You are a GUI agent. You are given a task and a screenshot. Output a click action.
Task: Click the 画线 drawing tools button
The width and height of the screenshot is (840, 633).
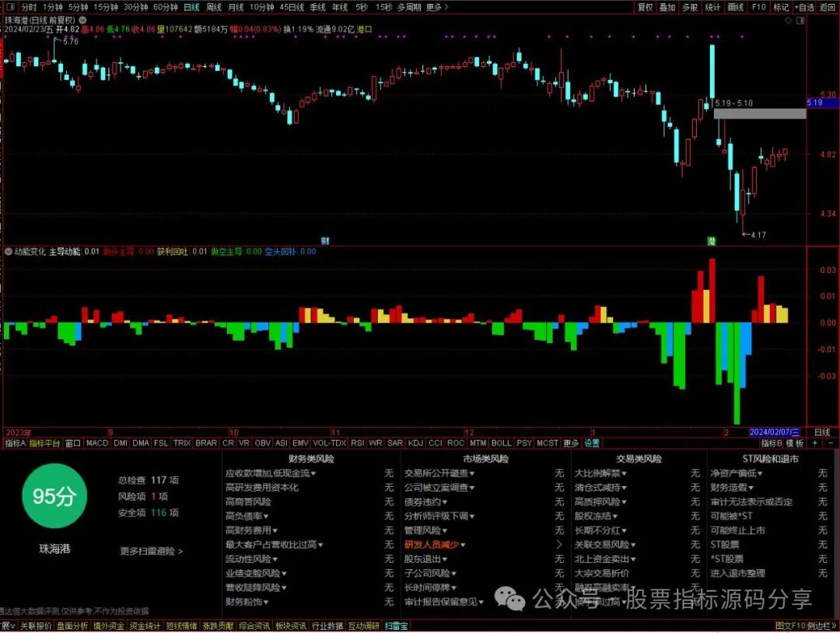pyautogui.click(x=736, y=7)
